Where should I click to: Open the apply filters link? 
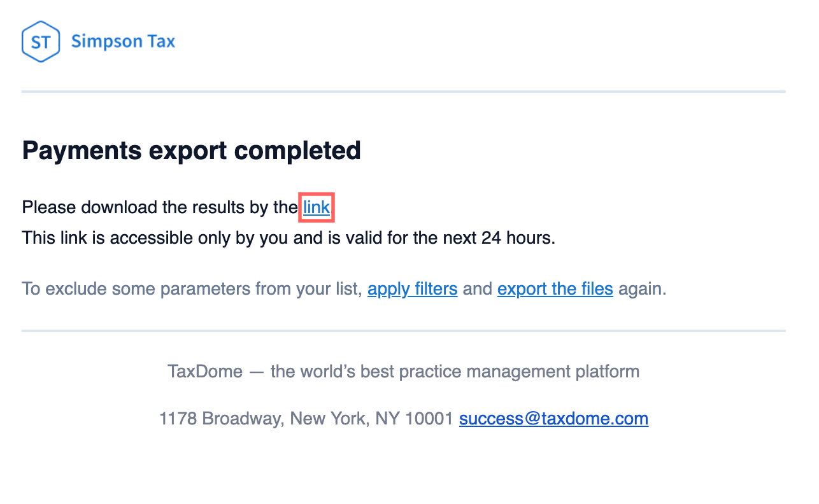(412, 289)
